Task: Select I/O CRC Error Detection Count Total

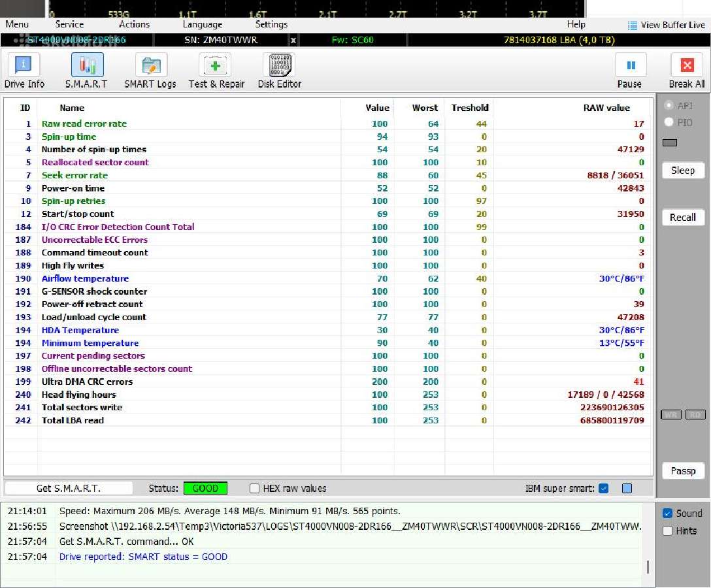Action: pos(328,227)
